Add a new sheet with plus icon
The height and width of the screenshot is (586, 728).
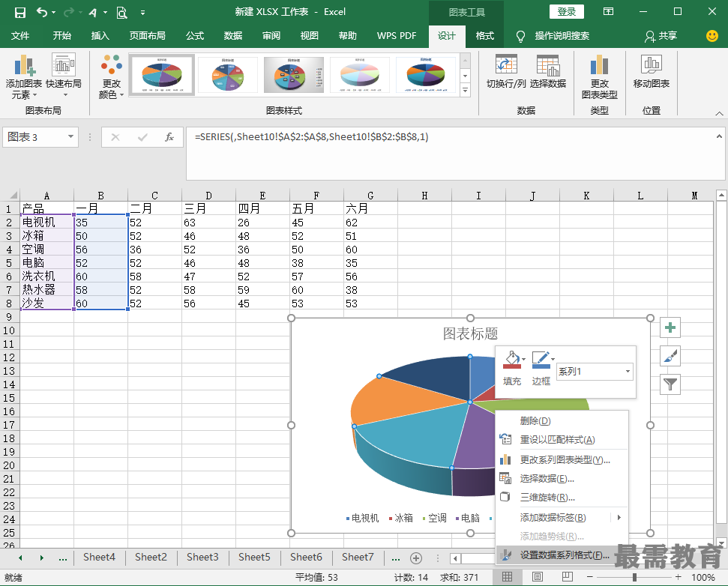[416, 558]
